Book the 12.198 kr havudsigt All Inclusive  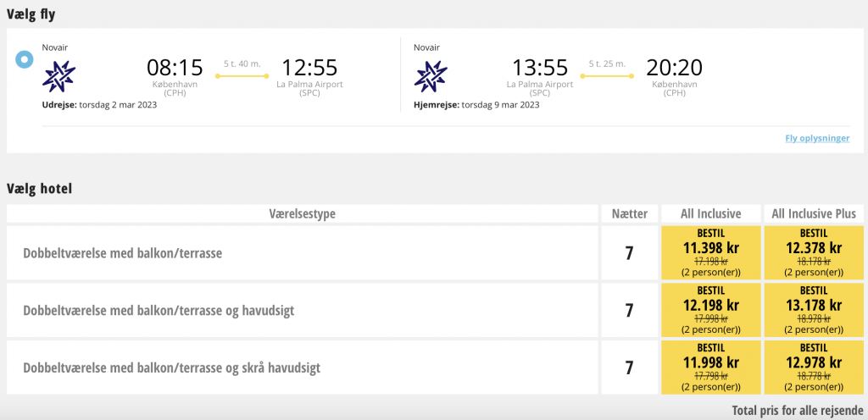(711, 310)
